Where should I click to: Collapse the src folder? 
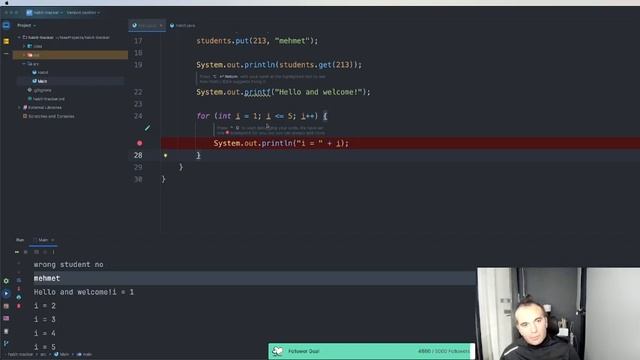24,64
